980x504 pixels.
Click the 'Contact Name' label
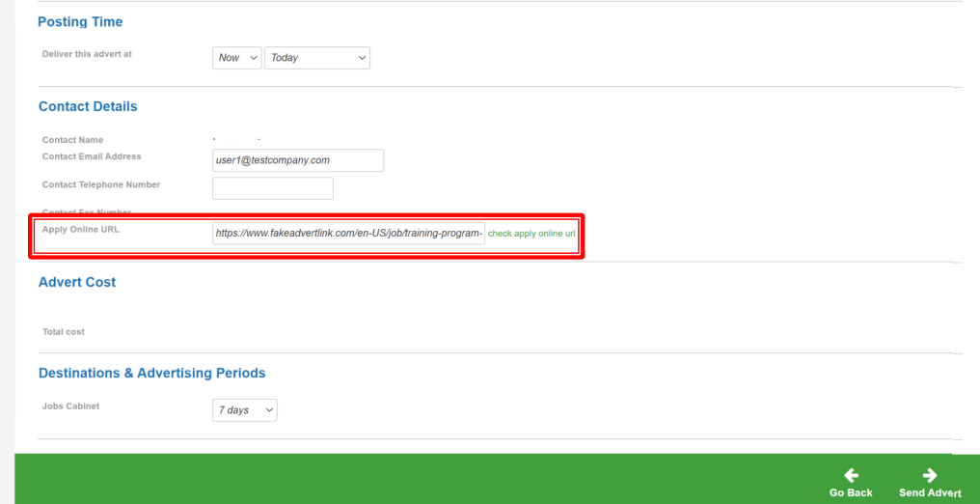(x=72, y=140)
